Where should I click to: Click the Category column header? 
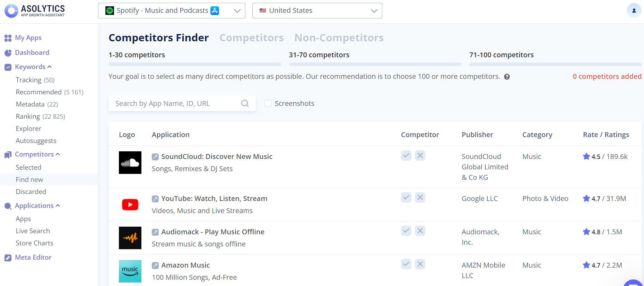(537, 135)
